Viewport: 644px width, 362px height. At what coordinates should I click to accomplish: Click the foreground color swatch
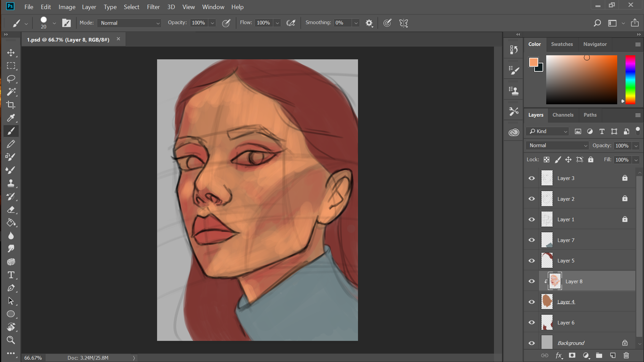(x=533, y=62)
